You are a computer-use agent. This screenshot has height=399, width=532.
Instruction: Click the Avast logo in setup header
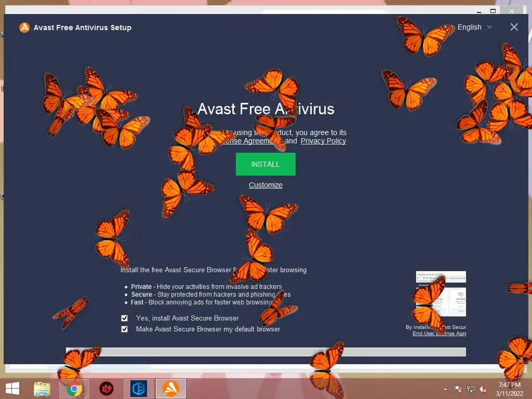[x=24, y=28]
